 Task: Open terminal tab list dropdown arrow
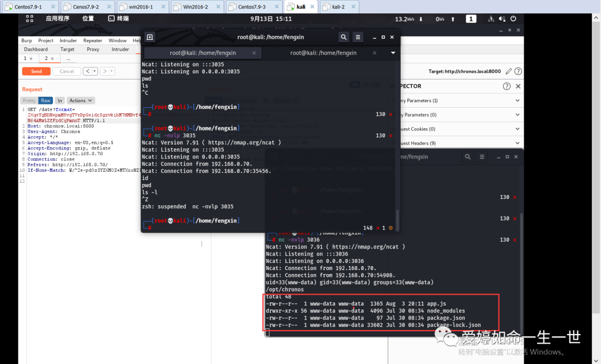[x=393, y=53]
